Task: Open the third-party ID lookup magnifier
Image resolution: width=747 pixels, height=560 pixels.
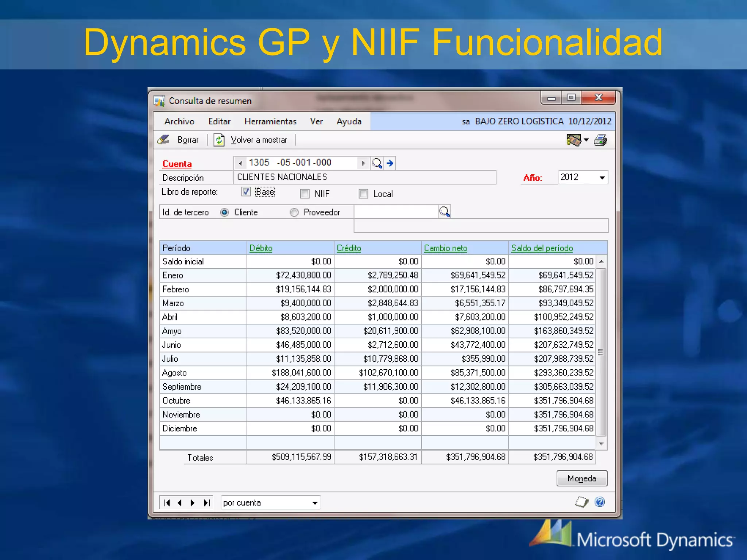Action: pyautogui.click(x=444, y=211)
